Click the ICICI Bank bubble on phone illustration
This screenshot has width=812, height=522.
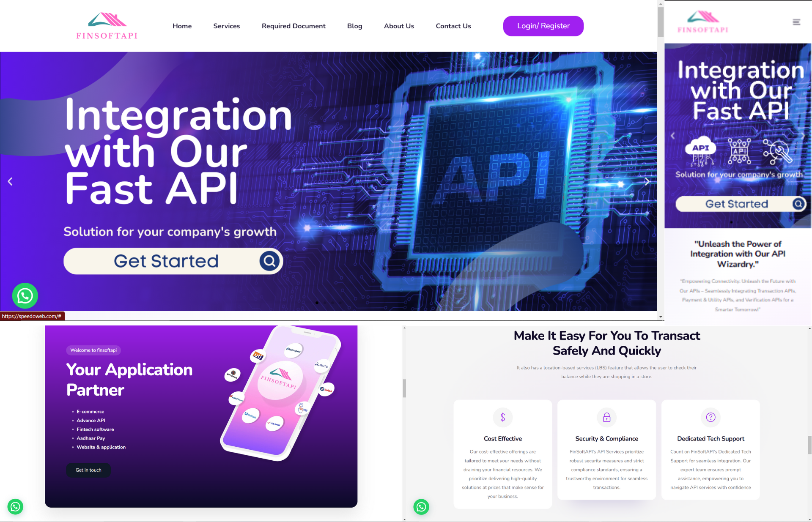pos(236,399)
